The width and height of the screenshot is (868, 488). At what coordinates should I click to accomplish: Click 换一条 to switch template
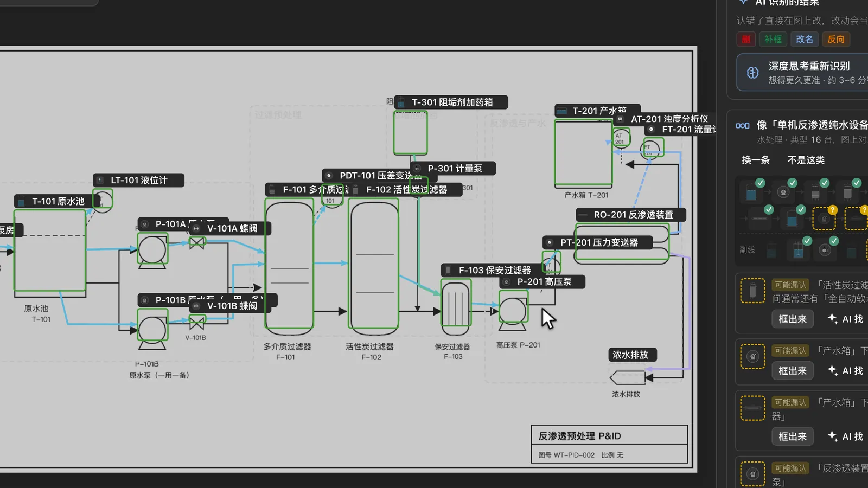pos(756,160)
